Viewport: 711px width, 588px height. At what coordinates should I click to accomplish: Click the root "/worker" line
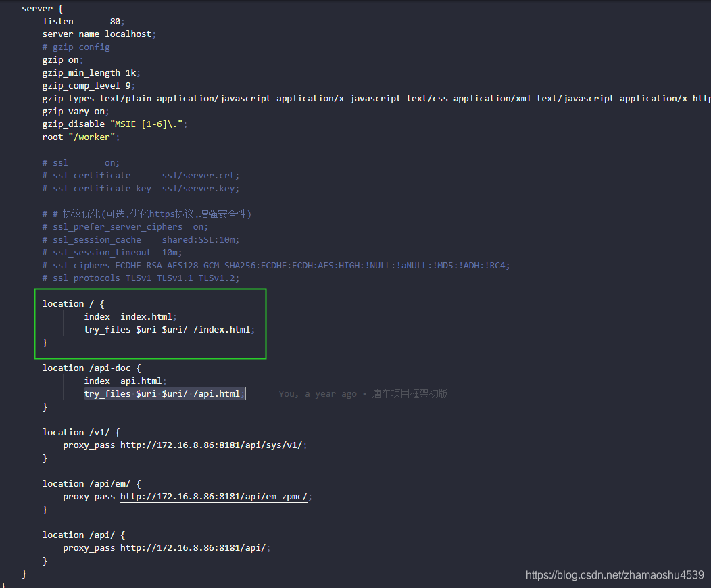80,137
